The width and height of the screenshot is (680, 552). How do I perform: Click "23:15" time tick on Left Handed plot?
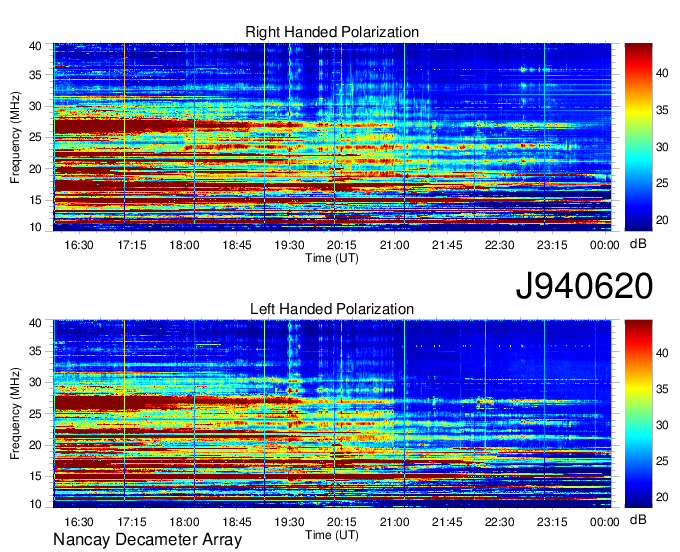(x=552, y=522)
